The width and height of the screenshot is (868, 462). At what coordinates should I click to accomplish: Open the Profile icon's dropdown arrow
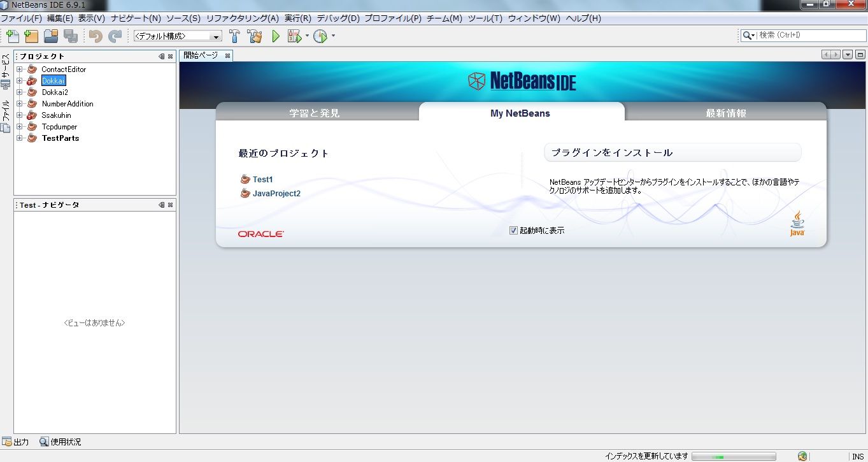click(x=333, y=36)
